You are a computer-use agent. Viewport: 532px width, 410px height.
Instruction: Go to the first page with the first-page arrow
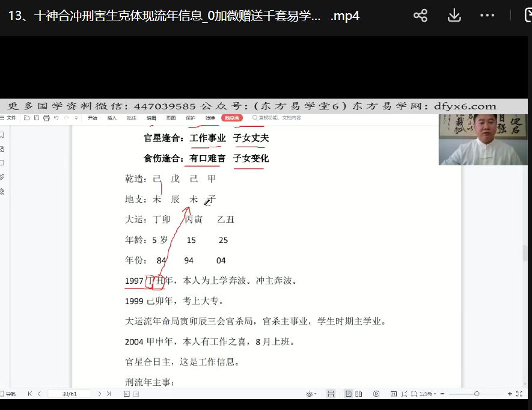[30, 394]
